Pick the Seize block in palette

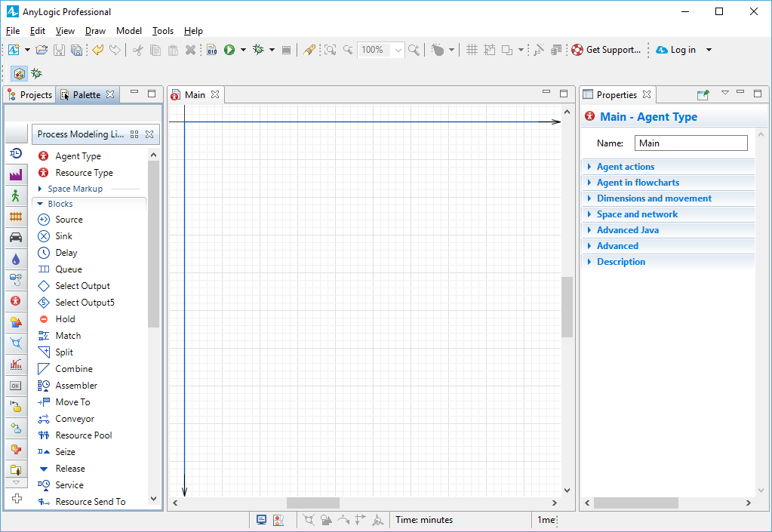56,452
